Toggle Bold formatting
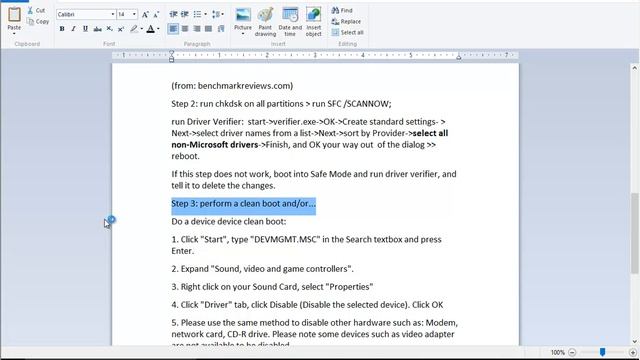Viewport: 640px width, 360px height. (x=62, y=29)
